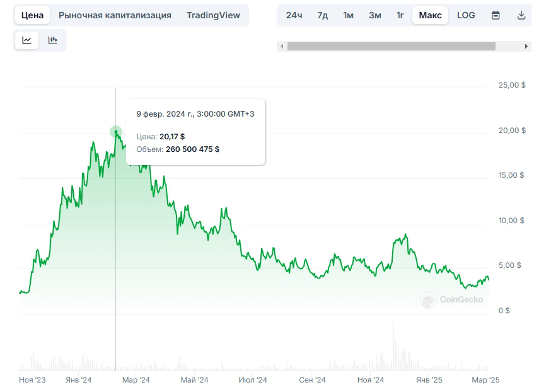Viewport: 551px width, 392px height.
Task: Click the Мар '24 date label
Action: (x=136, y=380)
